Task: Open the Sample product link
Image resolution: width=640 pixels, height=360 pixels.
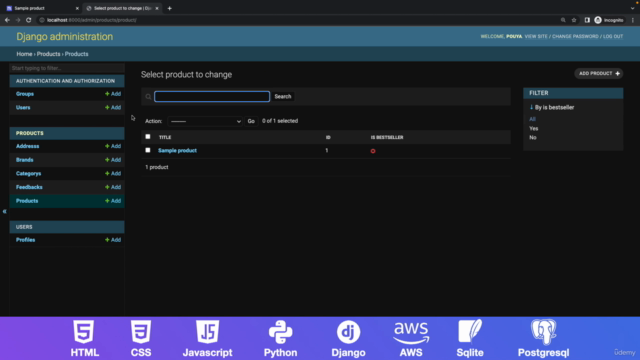Action: pos(177,151)
